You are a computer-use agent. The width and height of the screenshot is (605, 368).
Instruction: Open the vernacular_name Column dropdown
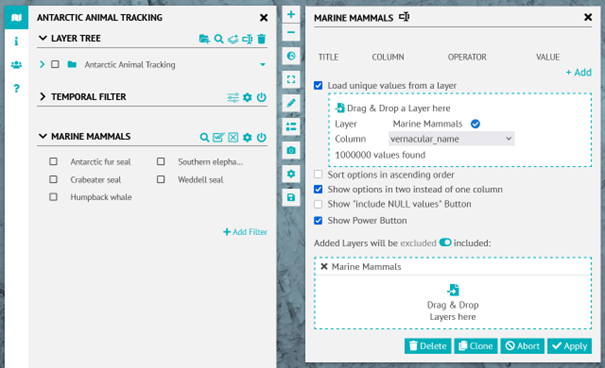coord(451,139)
